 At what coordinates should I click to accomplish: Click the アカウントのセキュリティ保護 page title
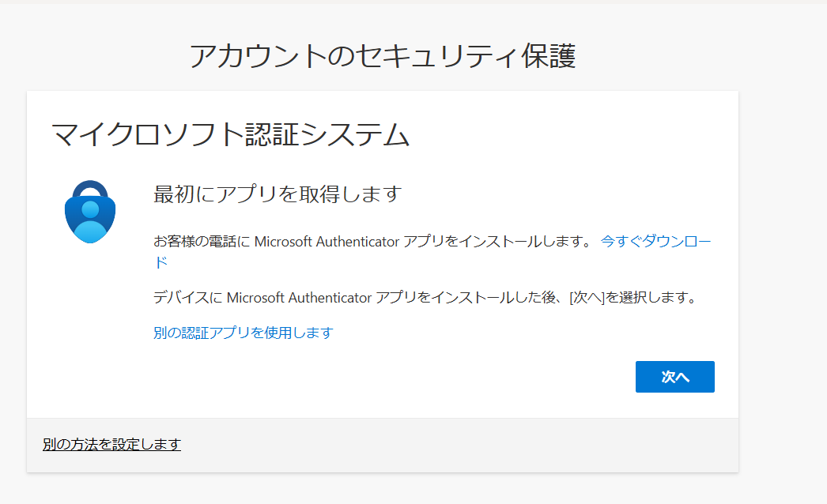click(x=382, y=57)
